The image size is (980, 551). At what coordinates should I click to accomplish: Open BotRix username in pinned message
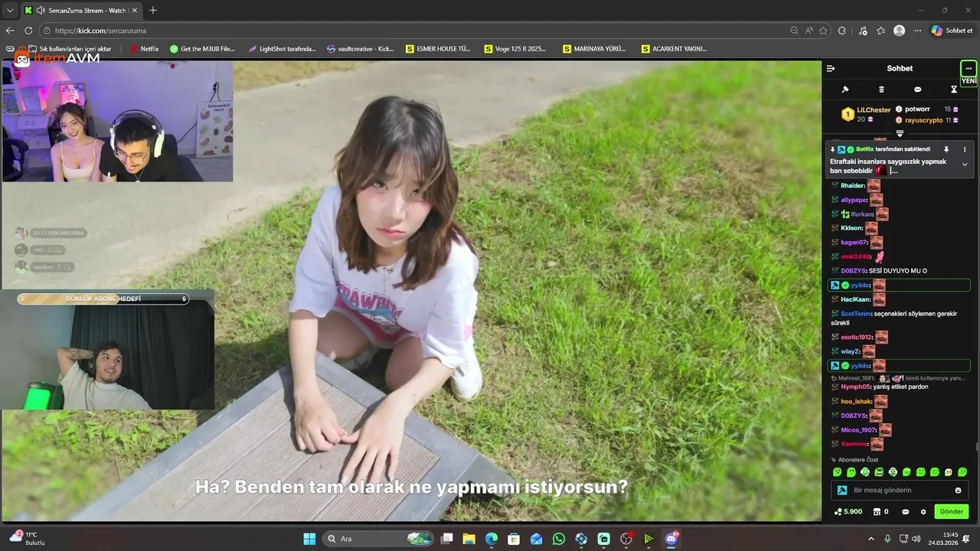(x=864, y=149)
